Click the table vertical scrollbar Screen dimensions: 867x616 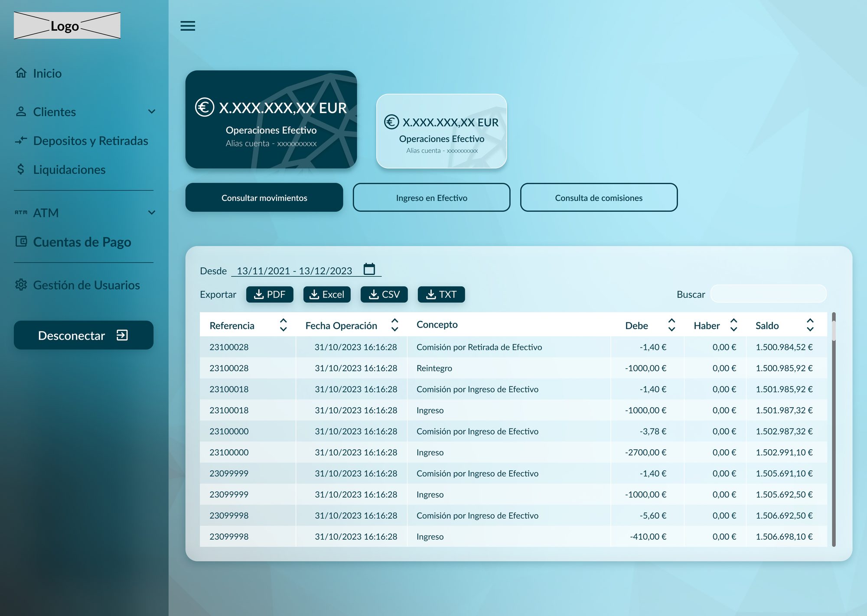[x=834, y=429]
